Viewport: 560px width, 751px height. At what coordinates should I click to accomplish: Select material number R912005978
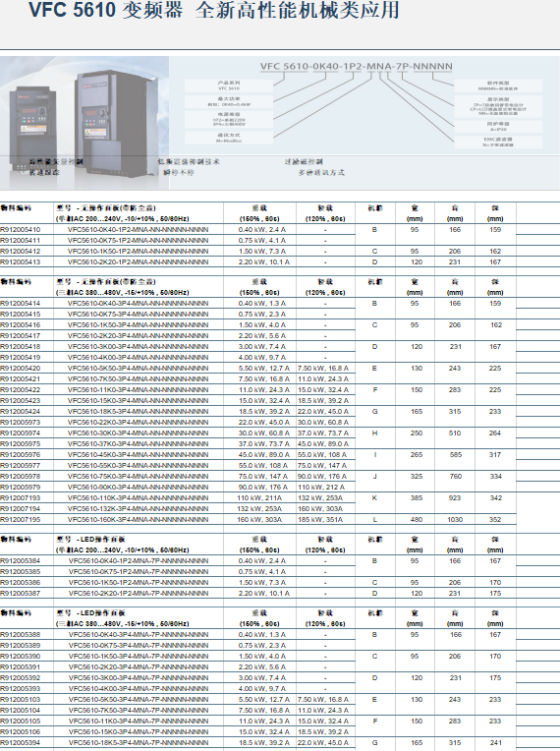[x=21, y=477]
